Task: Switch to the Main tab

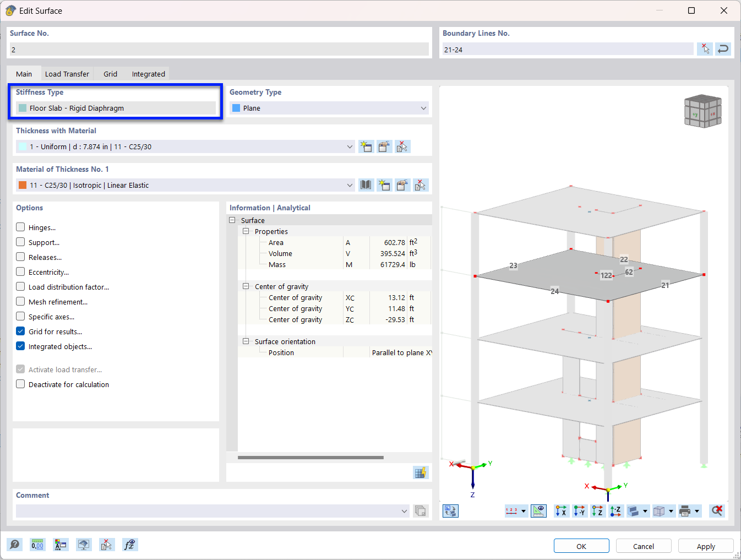Action: tap(24, 74)
